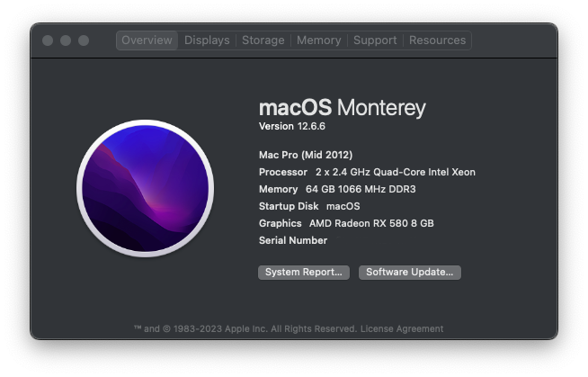The image size is (588, 377).
Task: Switch to the Resources tab
Action: pyautogui.click(x=437, y=40)
